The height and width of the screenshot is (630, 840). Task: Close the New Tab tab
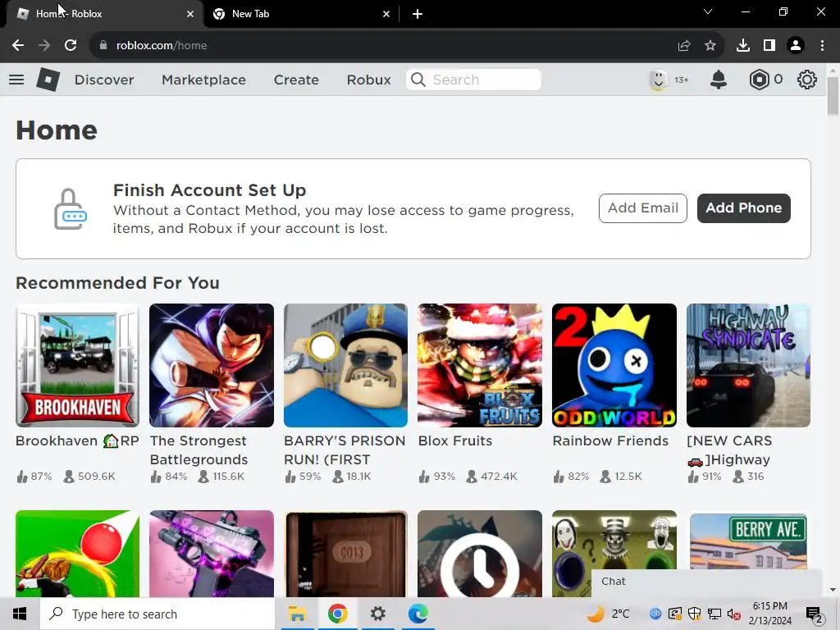[386, 14]
